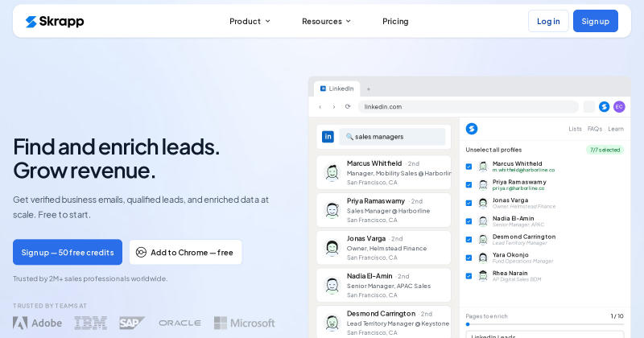Uncheck Nadia El-Amin in Skrapp panel
This screenshot has width=644, height=338.
469,221
